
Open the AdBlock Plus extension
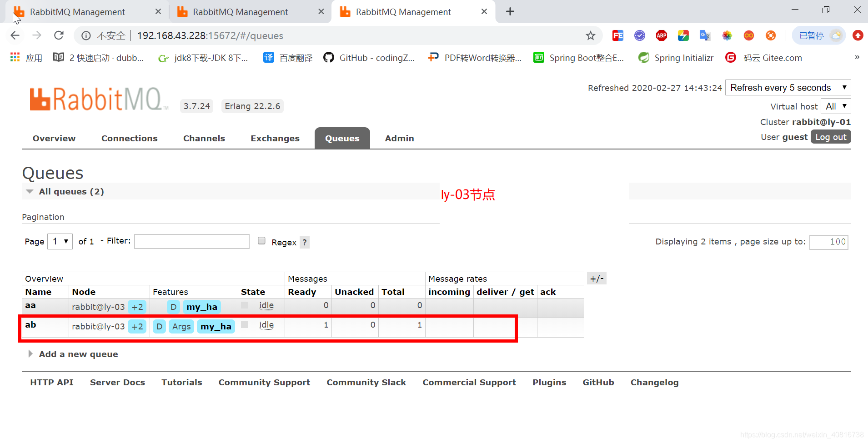click(x=661, y=35)
